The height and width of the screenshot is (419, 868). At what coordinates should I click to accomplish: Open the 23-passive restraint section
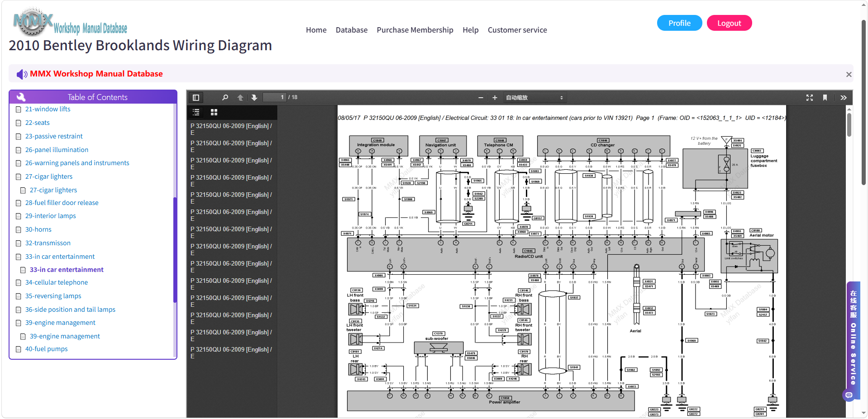pos(54,136)
